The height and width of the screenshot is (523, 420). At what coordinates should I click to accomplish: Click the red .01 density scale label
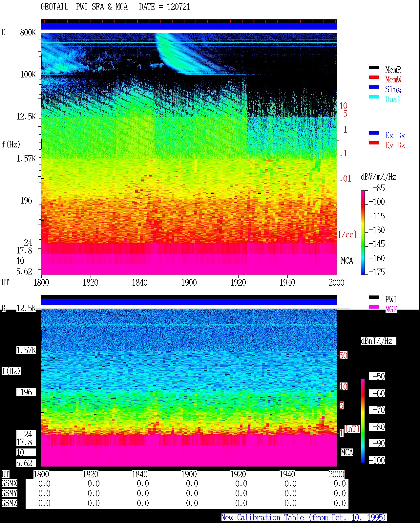pos(345,179)
